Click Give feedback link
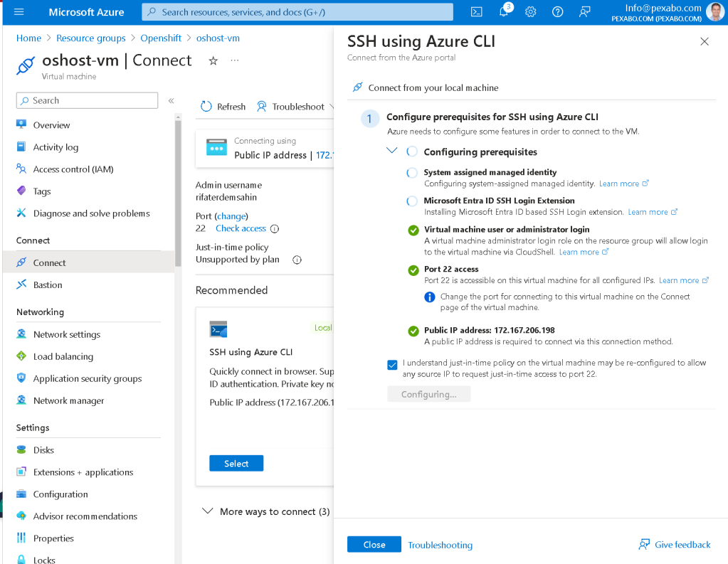 tap(675, 545)
